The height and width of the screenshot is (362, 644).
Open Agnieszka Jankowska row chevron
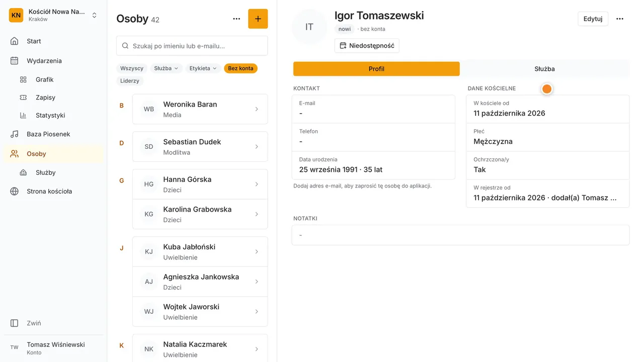257,282
